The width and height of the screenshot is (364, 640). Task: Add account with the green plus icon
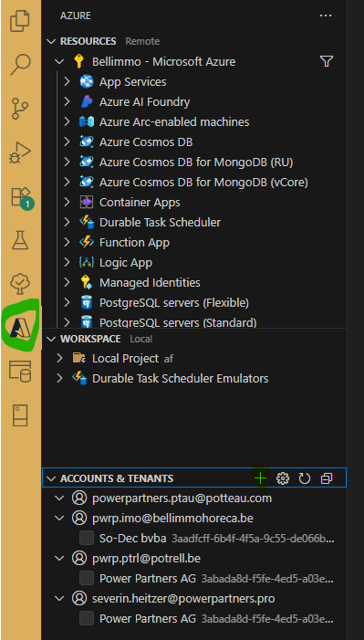260,478
